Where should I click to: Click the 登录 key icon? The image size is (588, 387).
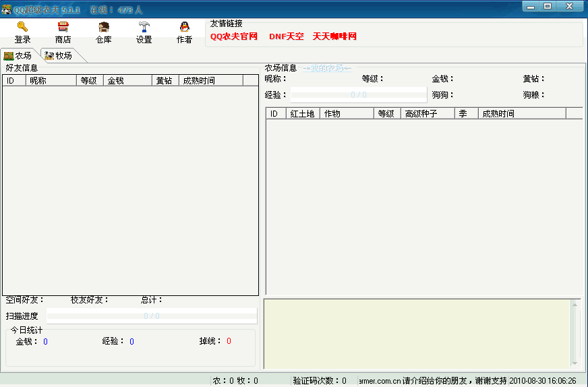[x=22, y=27]
